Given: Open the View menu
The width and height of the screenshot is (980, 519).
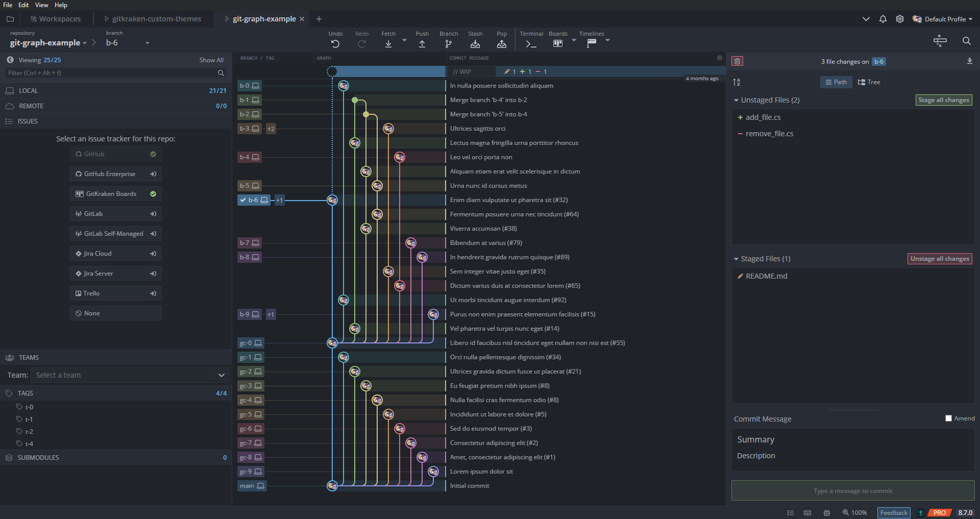Looking at the screenshot, I should (x=42, y=5).
